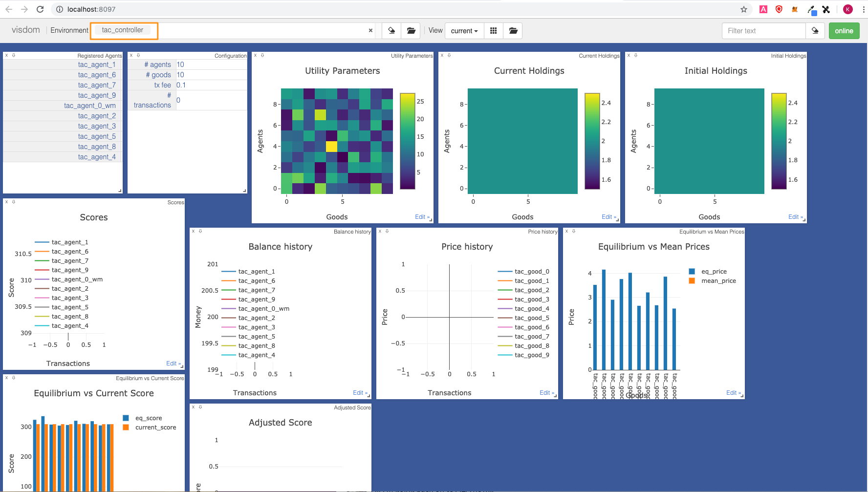Close the Configuration pane
Image resolution: width=868 pixels, height=492 pixels.
point(131,55)
